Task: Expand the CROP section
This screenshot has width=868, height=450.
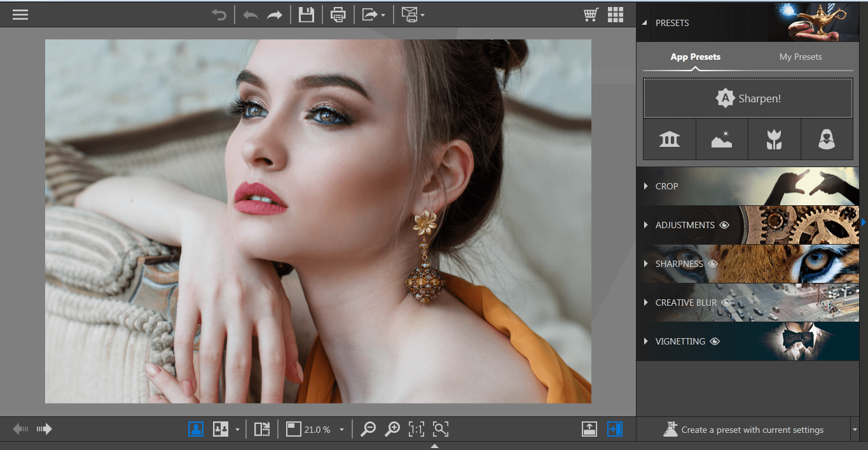Action: [x=646, y=186]
